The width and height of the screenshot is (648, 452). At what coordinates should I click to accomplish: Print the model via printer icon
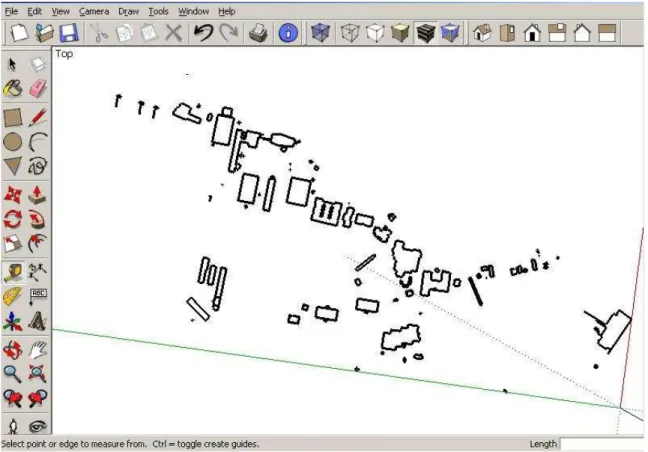point(258,33)
